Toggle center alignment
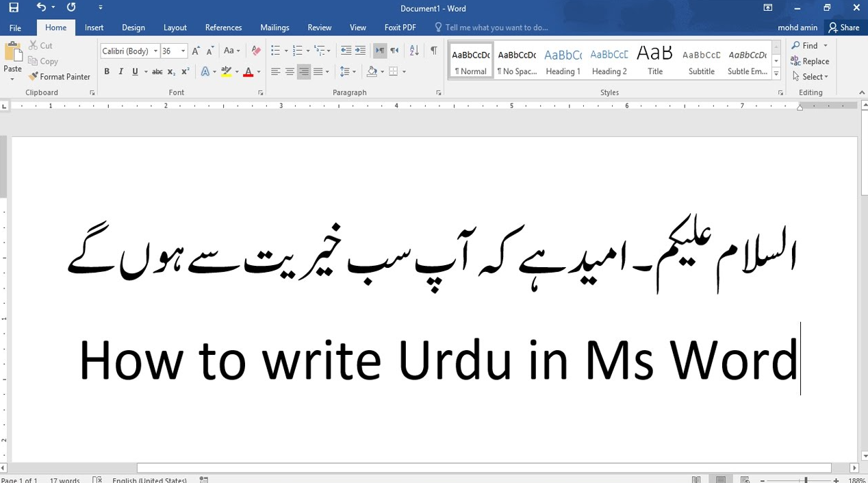Screen dimensions: 868x483 (290, 71)
